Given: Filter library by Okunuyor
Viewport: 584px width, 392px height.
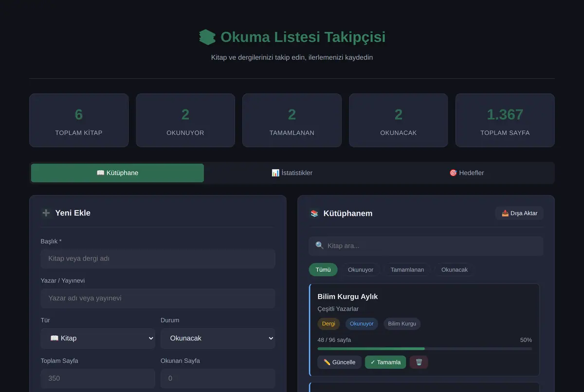Looking at the screenshot, I should 361,270.
